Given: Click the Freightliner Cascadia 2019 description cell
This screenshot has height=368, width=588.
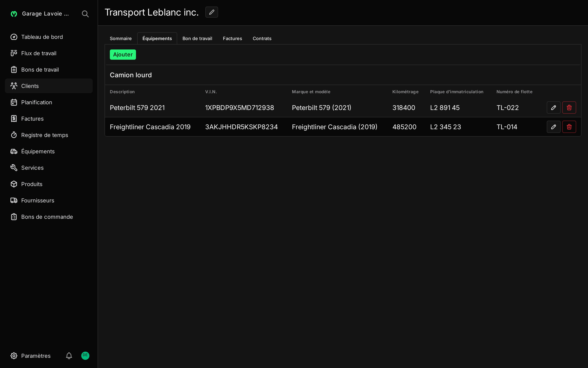Looking at the screenshot, I should (x=150, y=127).
